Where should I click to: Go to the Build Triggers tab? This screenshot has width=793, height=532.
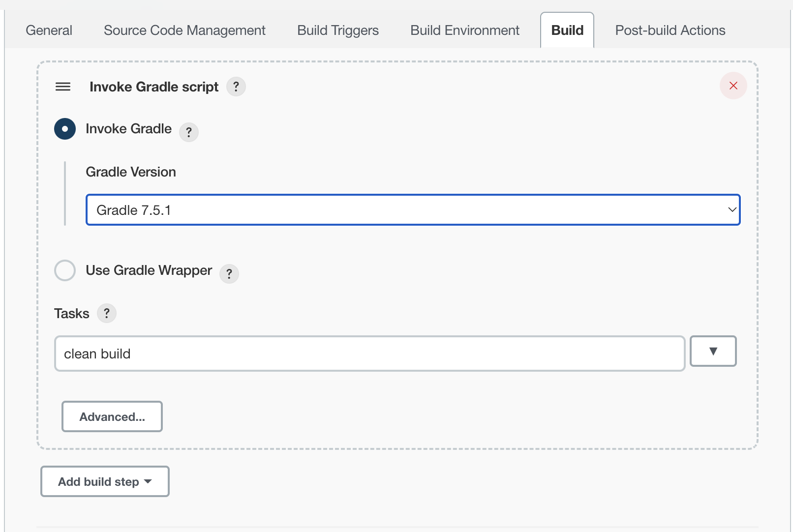[x=337, y=30]
